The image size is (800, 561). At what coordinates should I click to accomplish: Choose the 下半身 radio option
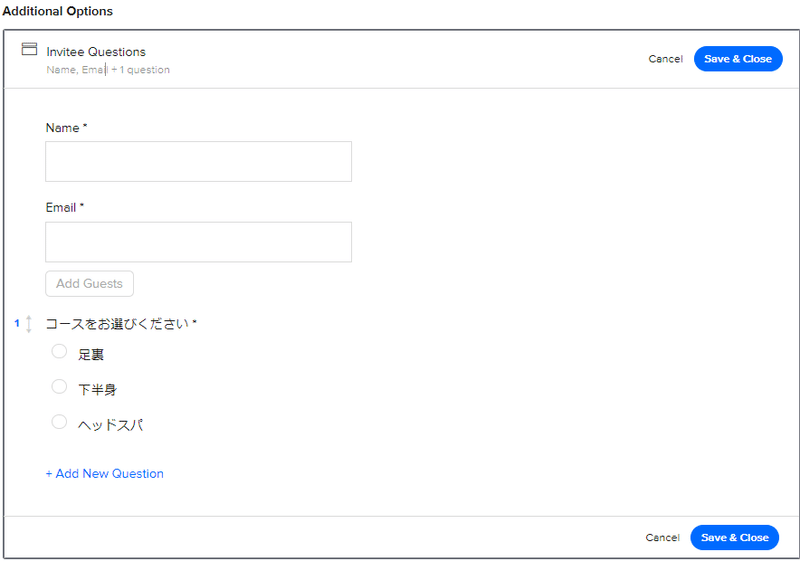[x=59, y=387]
